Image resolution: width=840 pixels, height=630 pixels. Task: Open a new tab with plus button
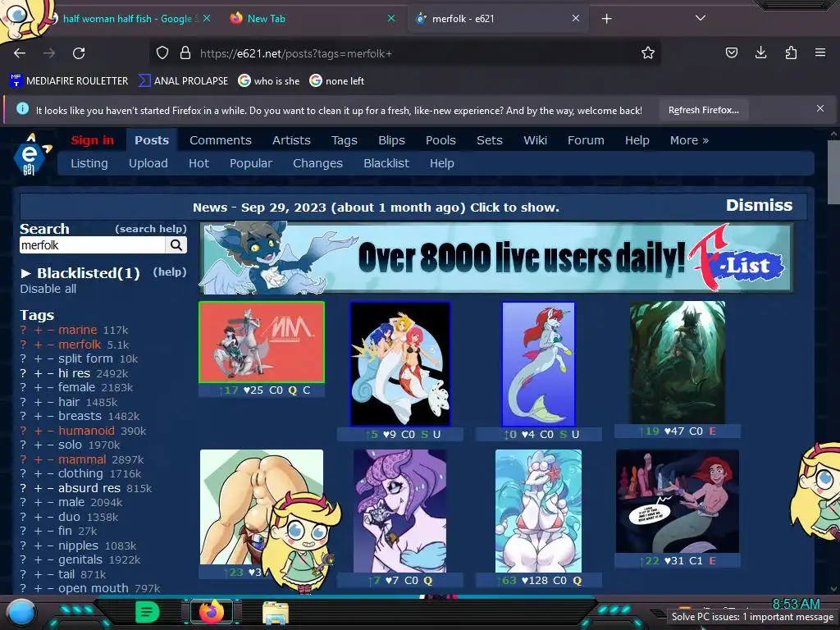[606, 19]
